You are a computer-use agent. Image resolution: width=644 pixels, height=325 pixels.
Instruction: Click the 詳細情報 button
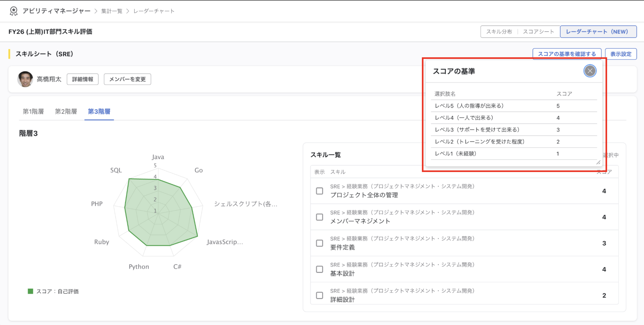(x=82, y=79)
